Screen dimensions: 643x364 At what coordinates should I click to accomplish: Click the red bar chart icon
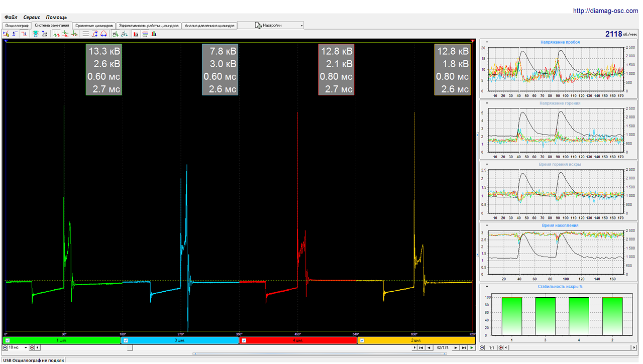click(x=136, y=34)
